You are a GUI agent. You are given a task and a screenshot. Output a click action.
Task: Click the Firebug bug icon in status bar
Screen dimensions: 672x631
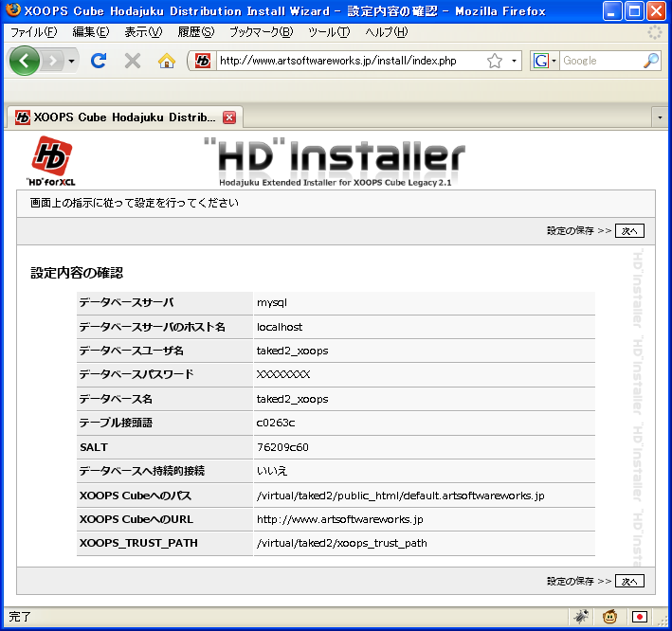pyautogui.click(x=582, y=617)
